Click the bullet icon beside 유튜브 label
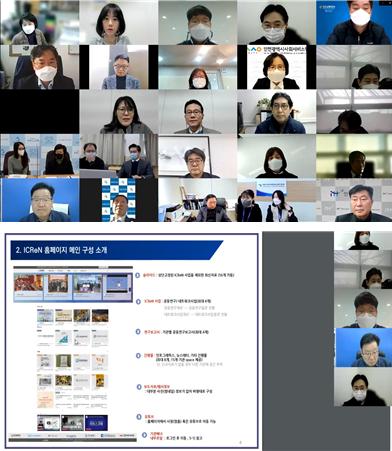This screenshot has height=451, width=392. pyautogui.click(x=139, y=417)
